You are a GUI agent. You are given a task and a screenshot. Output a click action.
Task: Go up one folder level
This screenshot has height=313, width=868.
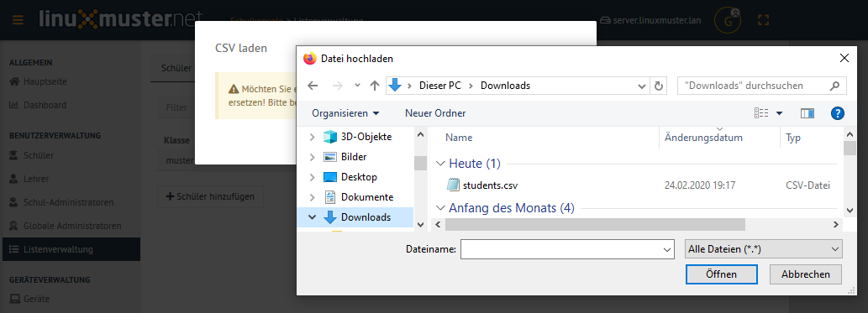[x=375, y=86]
